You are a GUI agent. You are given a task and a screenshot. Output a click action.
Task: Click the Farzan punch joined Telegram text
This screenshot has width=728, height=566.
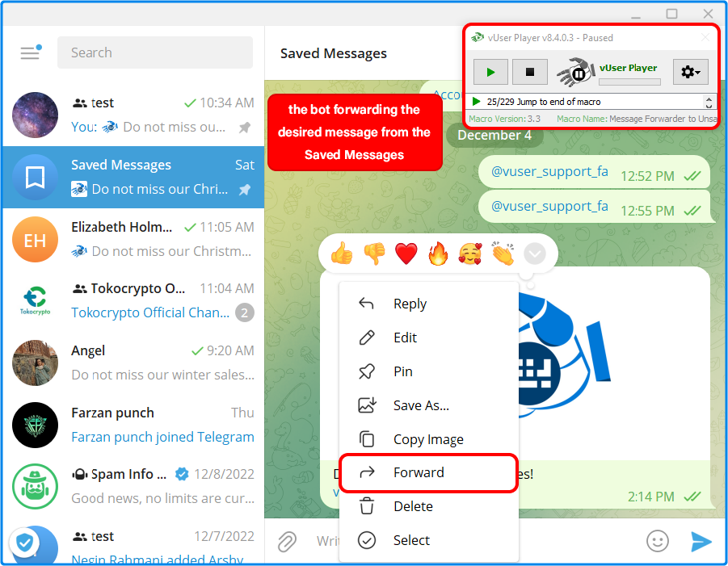pyautogui.click(x=162, y=437)
